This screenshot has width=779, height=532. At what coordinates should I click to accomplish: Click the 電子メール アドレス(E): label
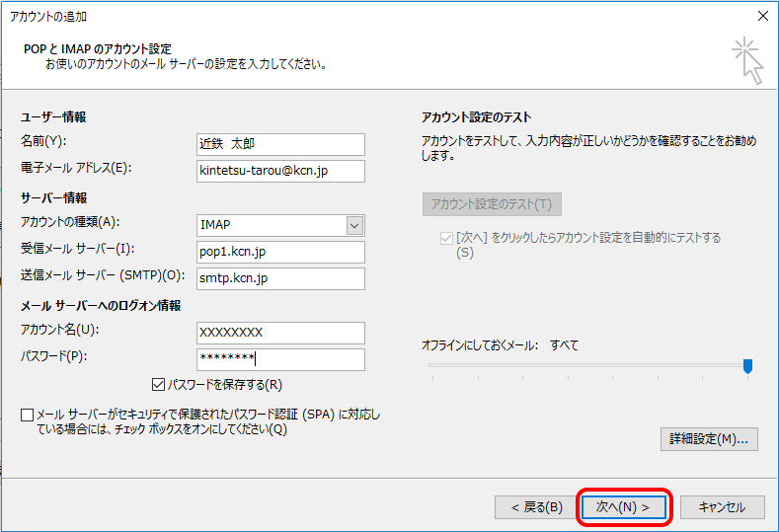click(x=76, y=168)
